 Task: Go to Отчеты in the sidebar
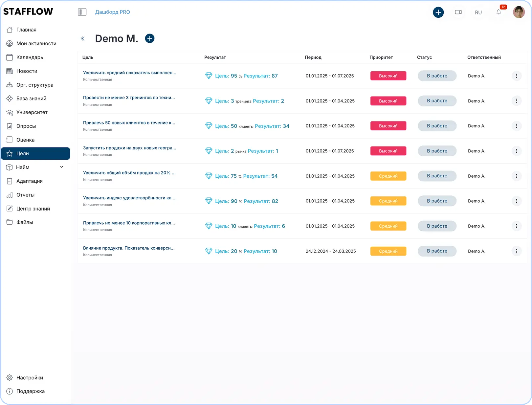point(25,195)
